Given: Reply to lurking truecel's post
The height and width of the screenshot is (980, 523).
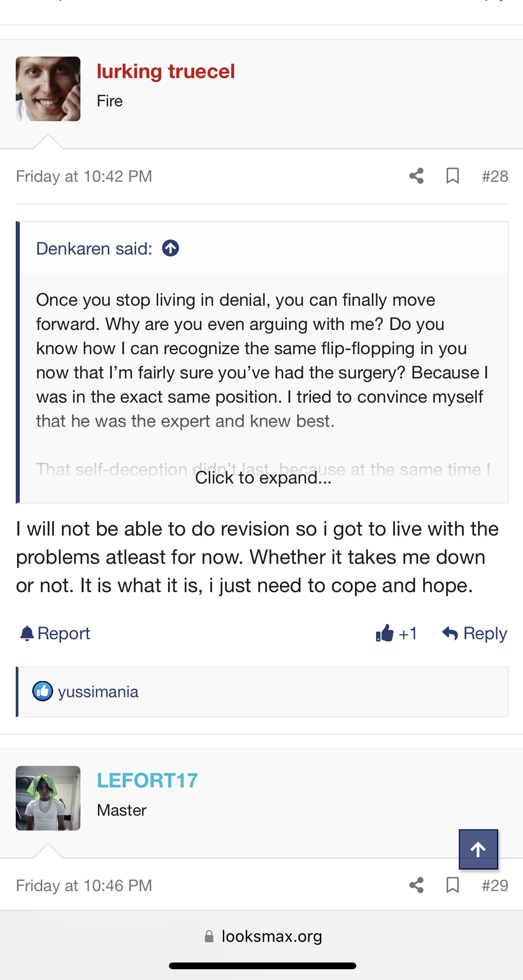Looking at the screenshot, I should 474,633.
